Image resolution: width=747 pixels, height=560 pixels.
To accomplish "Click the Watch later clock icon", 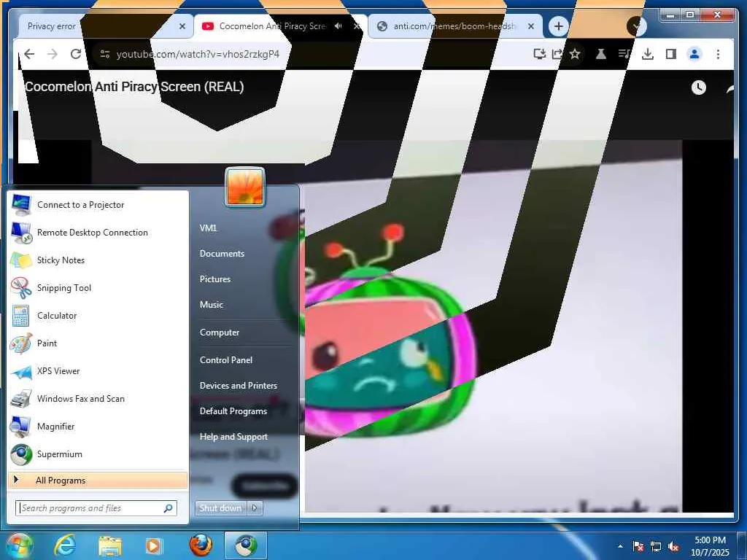I will pos(699,87).
